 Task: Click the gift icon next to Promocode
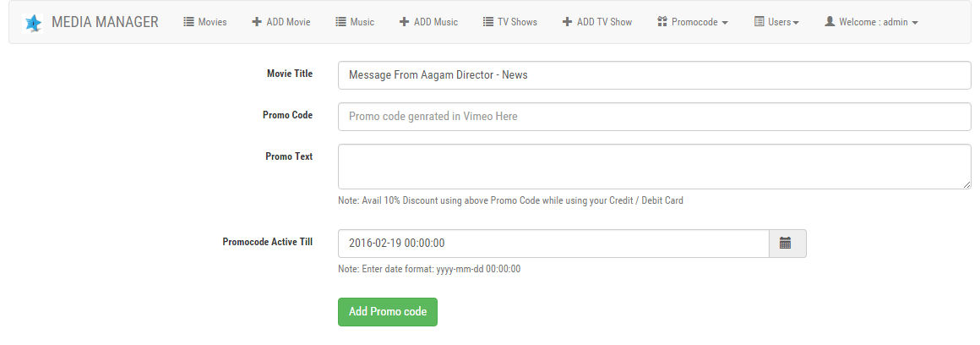tap(661, 22)
